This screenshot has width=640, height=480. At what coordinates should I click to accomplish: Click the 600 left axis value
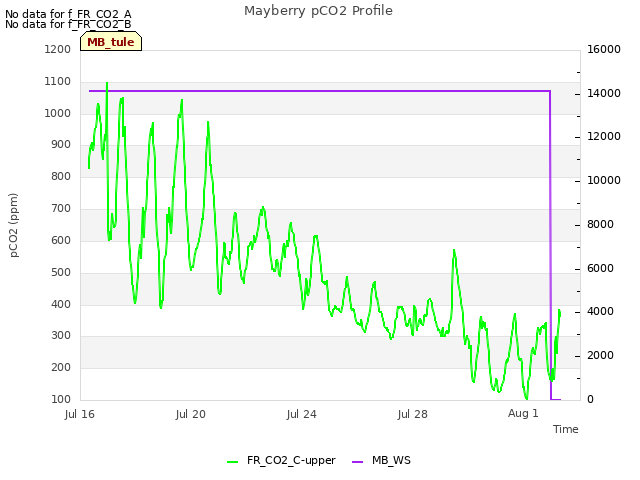(x=61, y=240)
